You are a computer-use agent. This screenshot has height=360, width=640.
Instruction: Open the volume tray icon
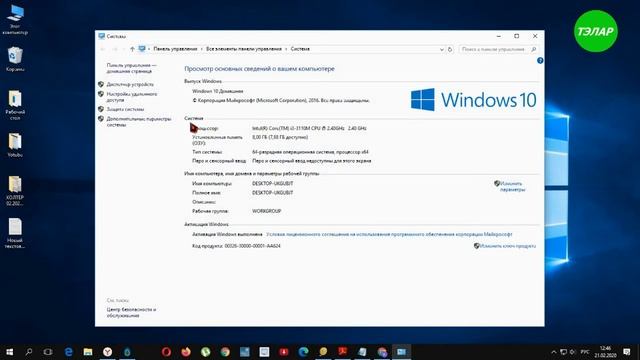[572, 352]
